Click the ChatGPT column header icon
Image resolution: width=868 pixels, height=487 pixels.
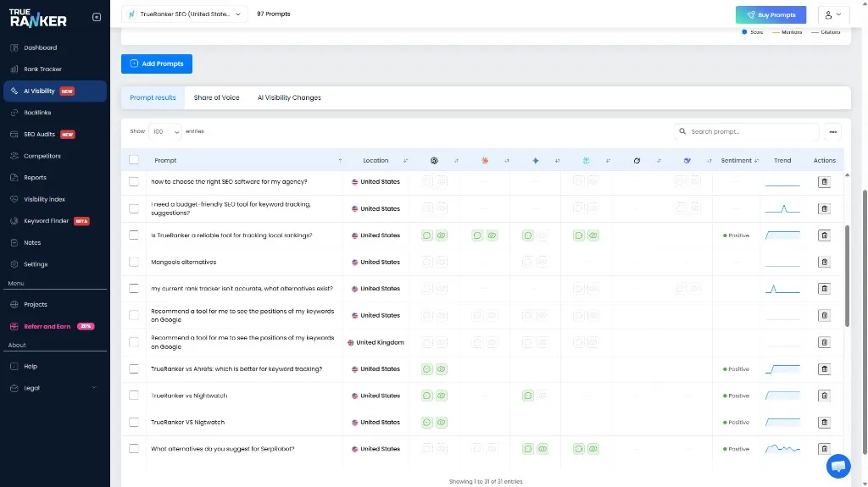(x=434, y=160)
